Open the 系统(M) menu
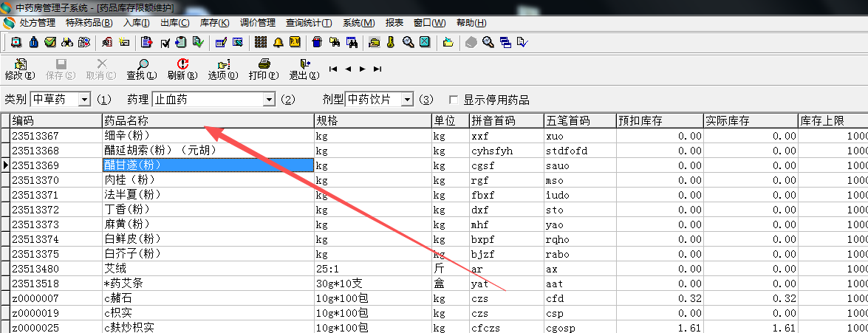This screenshot has width=868, height=333. coord(359,23)
